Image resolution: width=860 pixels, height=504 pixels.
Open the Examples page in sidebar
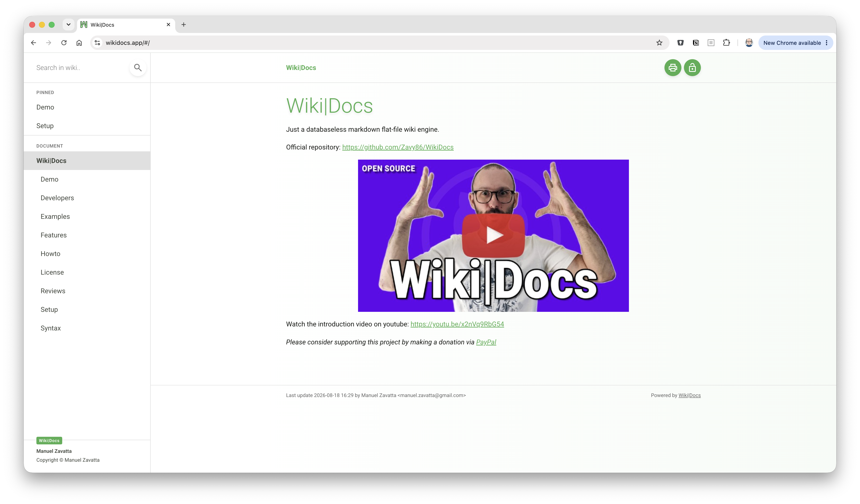87,216
